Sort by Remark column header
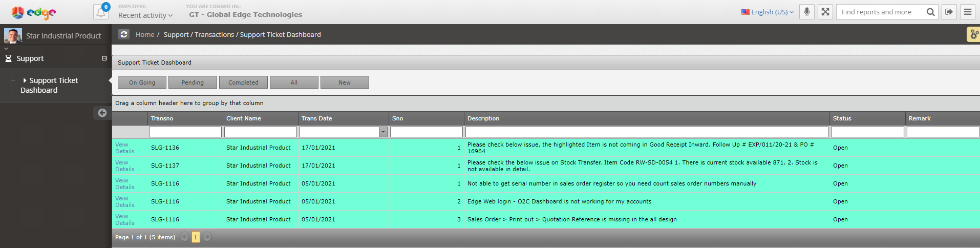The image size is (980, 248). pyautogui.click(x=943, y=118)
